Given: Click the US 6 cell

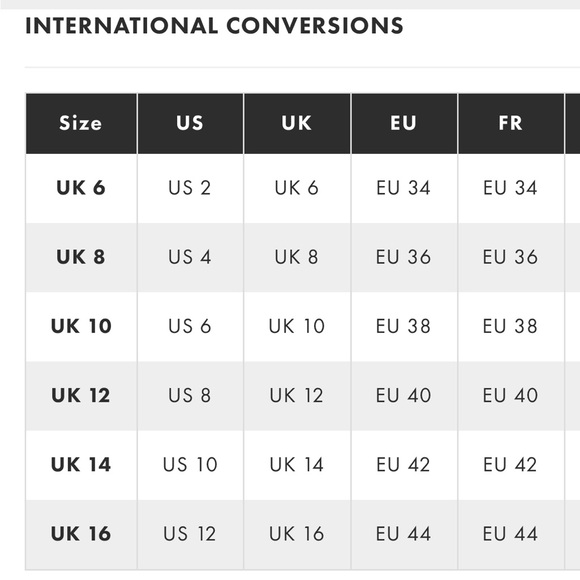Looking at the screenshot, I should click(x=190, y=326).
